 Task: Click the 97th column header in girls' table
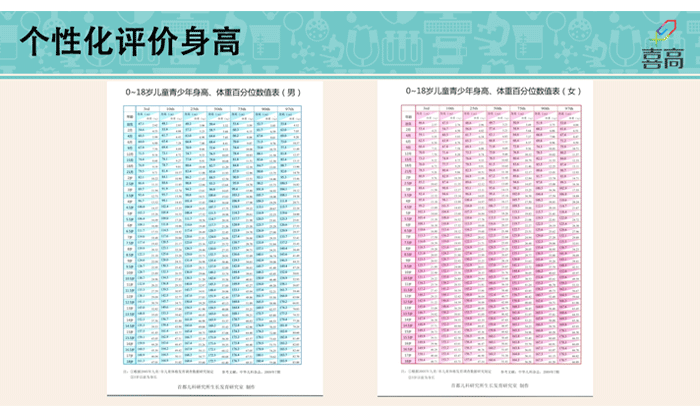point(569,108)
